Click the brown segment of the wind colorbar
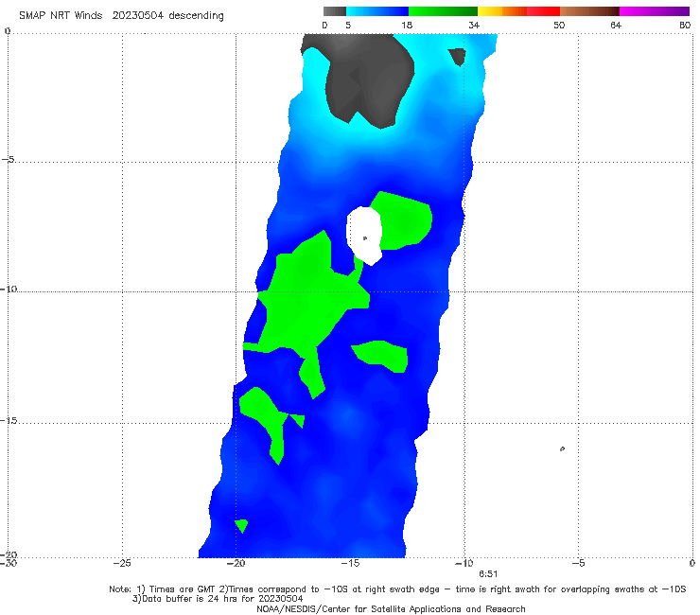700x615 pixels. (589, 11)
